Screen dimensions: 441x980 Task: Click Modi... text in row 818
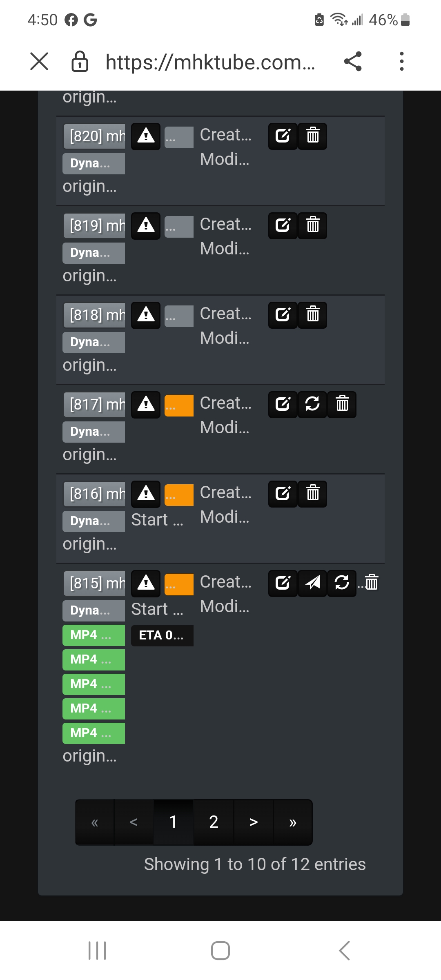tap(225, 338)
